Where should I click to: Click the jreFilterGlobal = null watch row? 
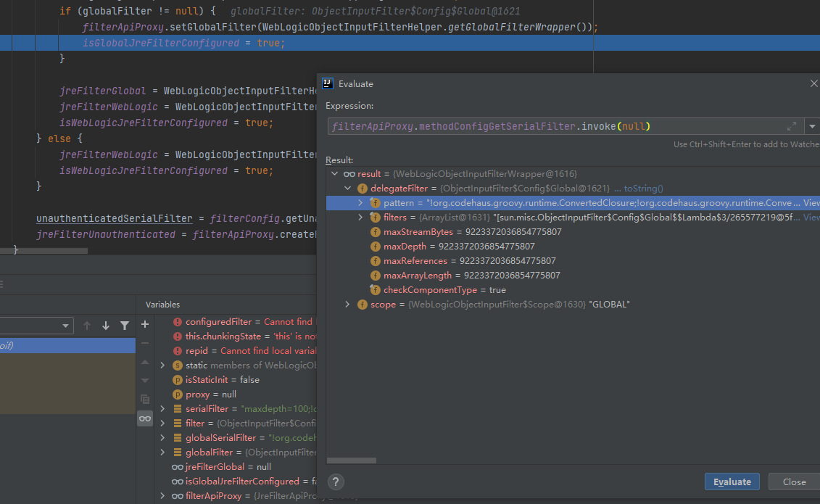(236, 467)
